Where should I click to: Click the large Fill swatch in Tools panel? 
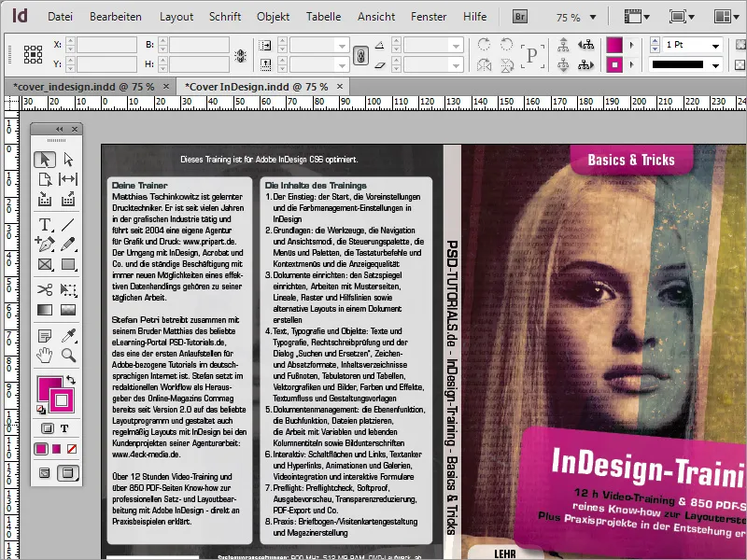click(x=48, y=386)
